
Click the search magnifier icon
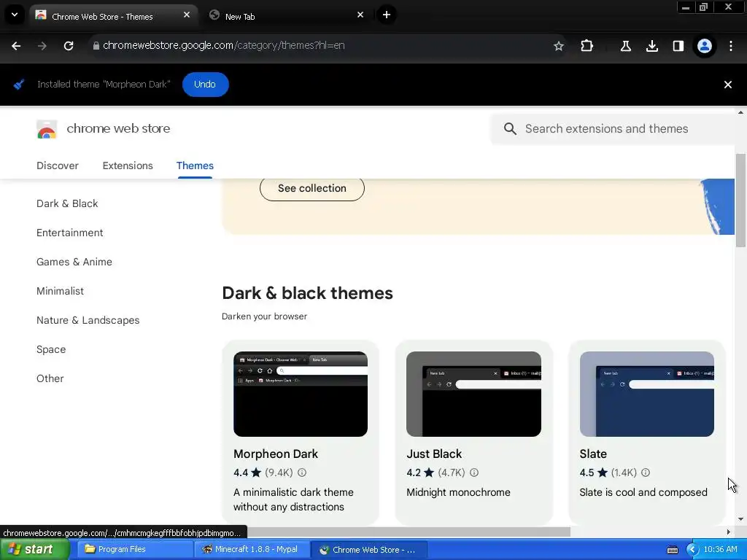pyautogui.click(x=510, y=128)
